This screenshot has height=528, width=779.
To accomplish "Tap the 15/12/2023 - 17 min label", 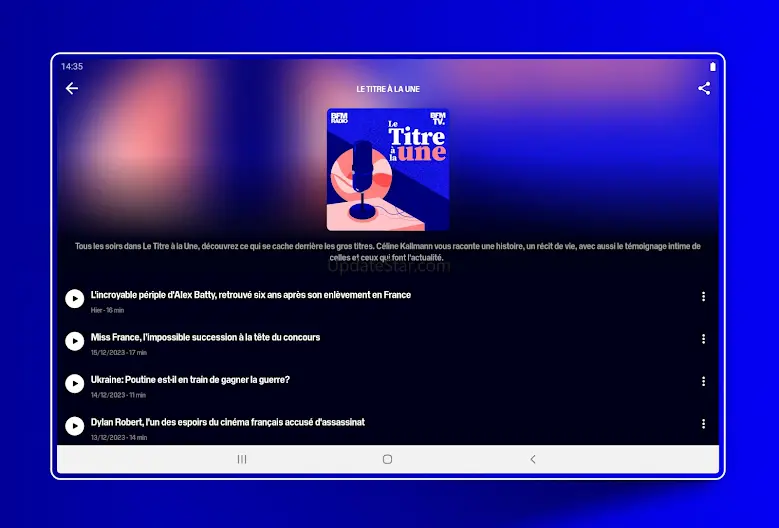I will [x=119, y=353].
